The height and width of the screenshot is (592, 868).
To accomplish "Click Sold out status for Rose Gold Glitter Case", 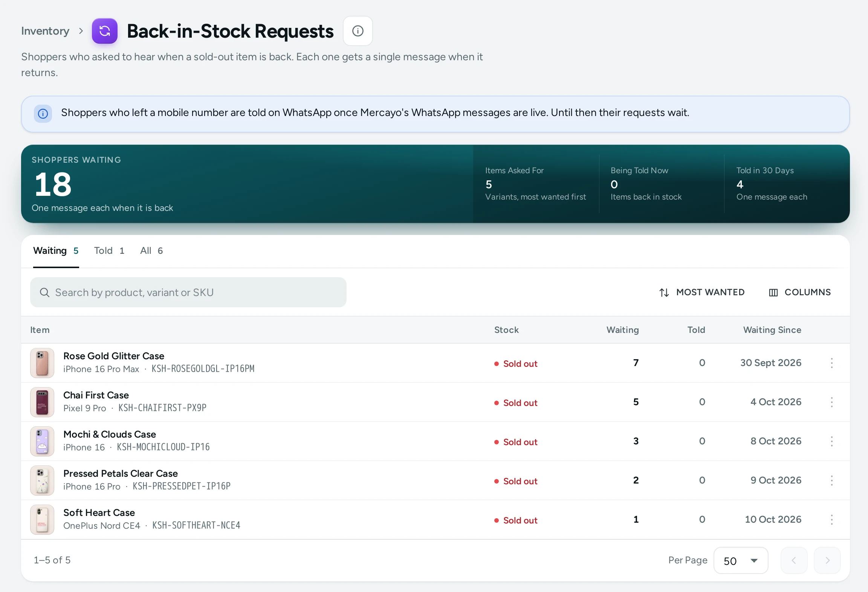I will (x=516, y=364).
